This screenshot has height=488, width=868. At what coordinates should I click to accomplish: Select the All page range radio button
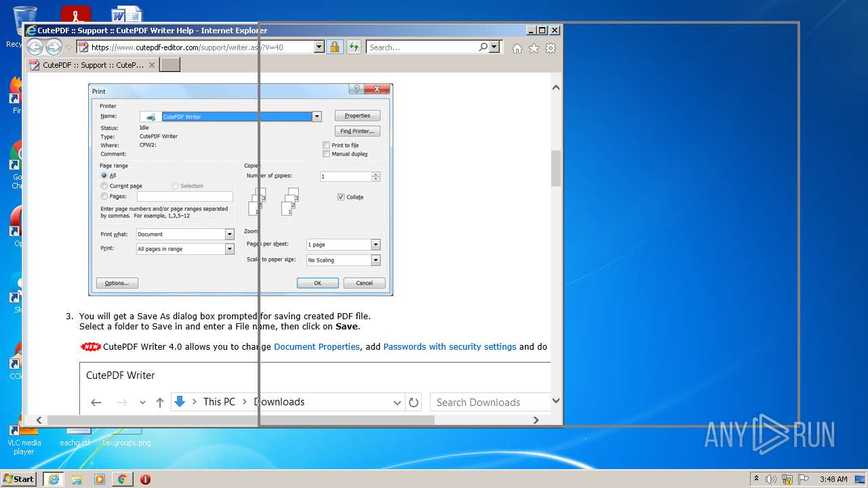tap(104, 176)
